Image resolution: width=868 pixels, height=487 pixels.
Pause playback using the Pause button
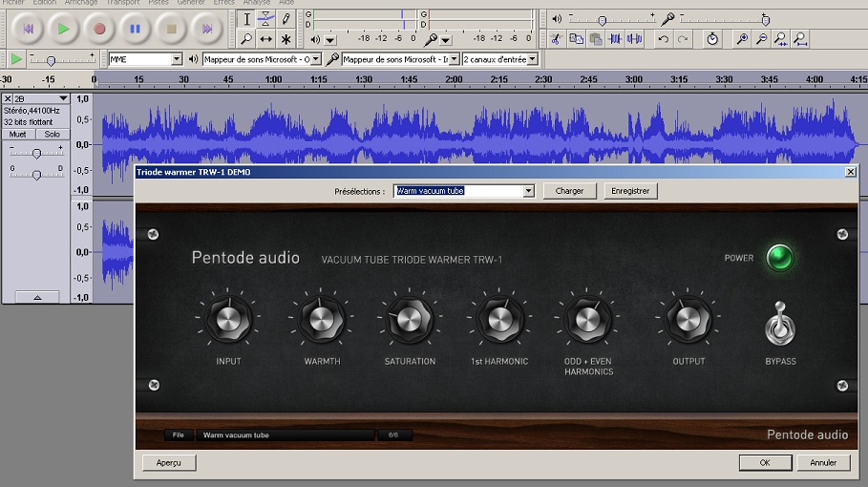(135, 29)
